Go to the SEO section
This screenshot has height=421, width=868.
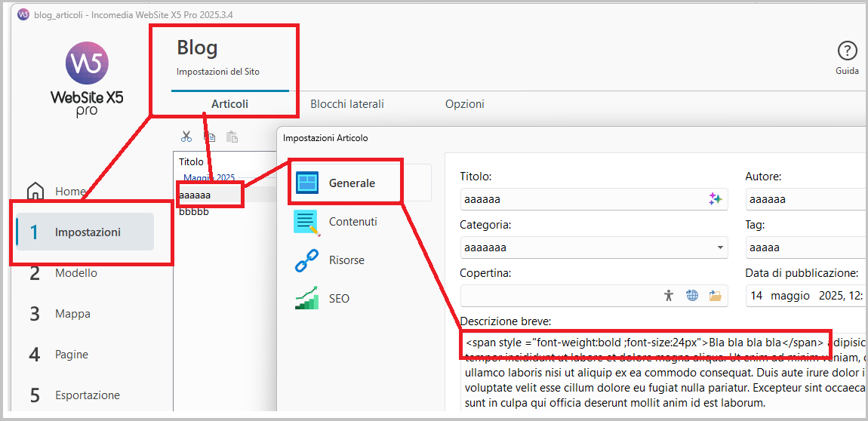[339, 299]
